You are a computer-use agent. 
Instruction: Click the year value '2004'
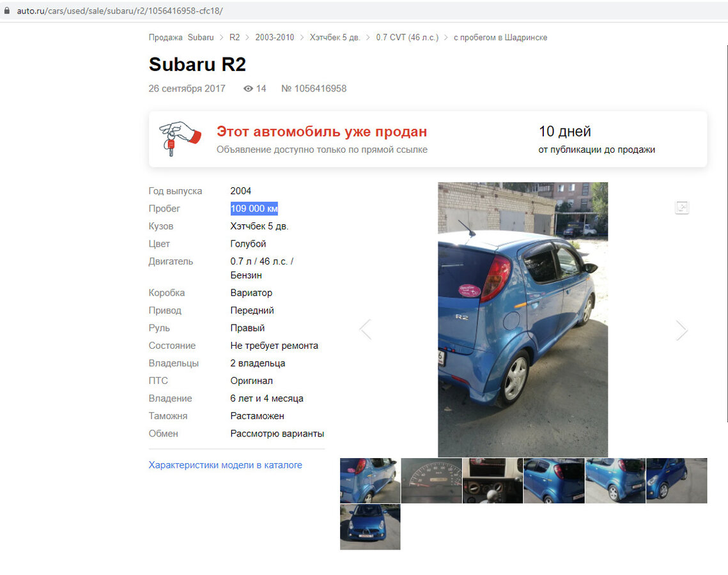click(x=240, y=191)
